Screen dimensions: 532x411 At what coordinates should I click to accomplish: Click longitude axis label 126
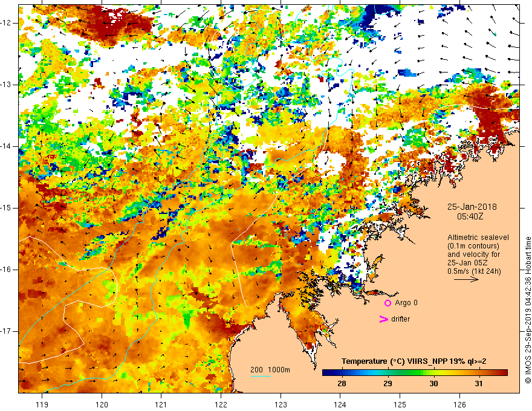pos(459,404)
